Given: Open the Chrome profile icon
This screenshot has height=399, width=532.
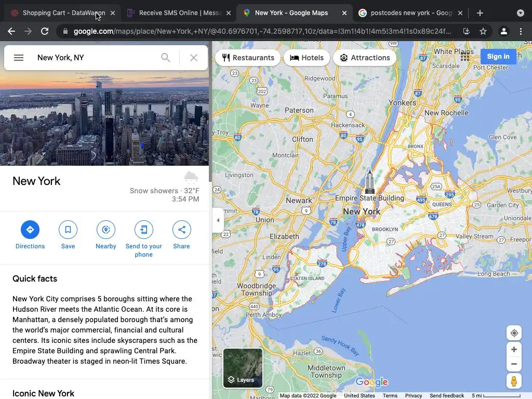Looking at the screenshot, I should pyautogui.click(x=504, y=31).
